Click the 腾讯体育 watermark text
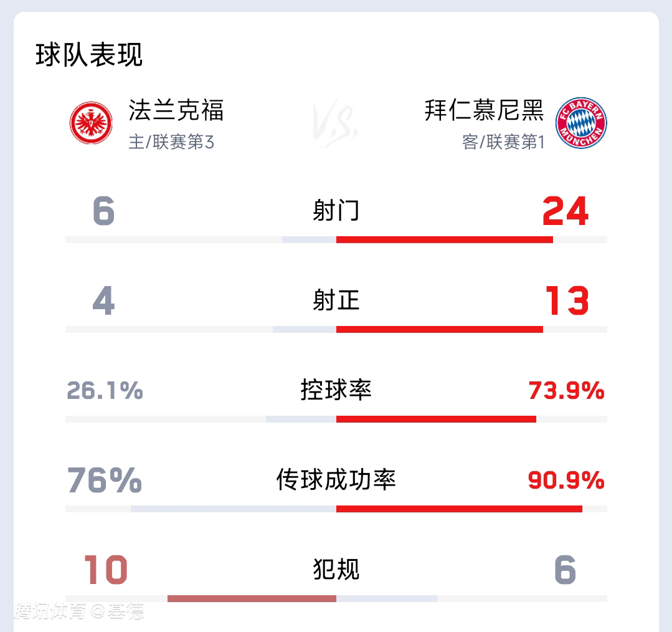This screenshot has width=672, height=632. 50,611
